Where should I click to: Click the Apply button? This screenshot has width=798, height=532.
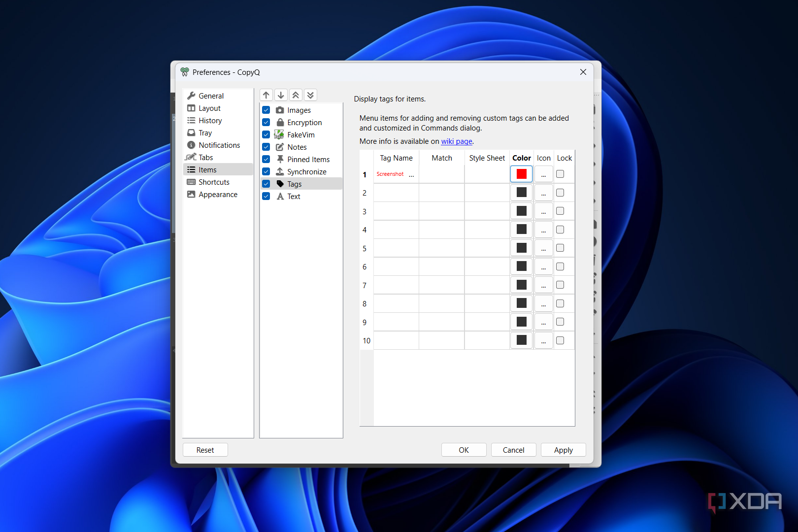coord(563,450)
